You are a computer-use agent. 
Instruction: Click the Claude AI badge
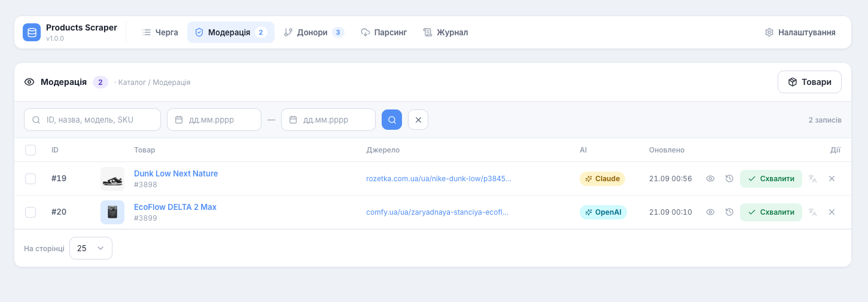tap(602, 179)
